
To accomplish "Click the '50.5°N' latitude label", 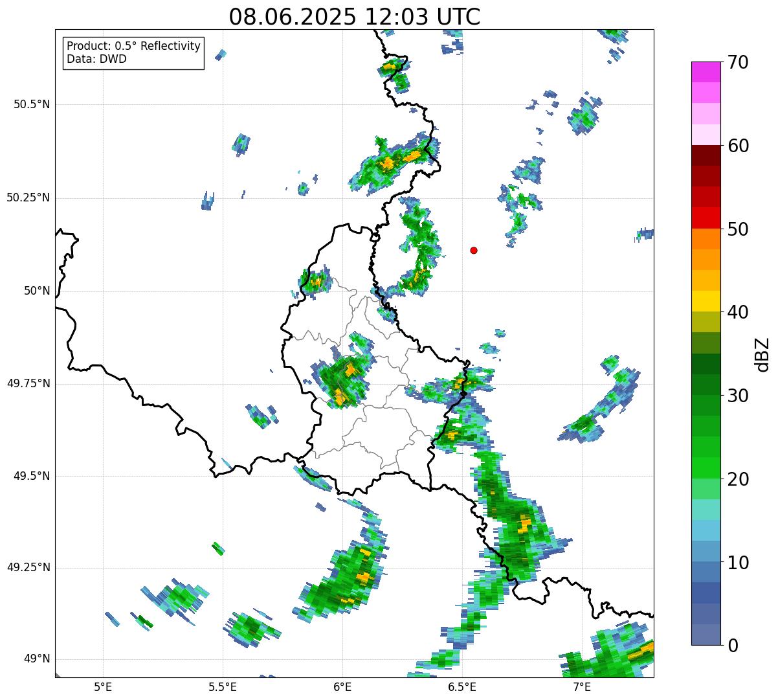I will [32, 104].
